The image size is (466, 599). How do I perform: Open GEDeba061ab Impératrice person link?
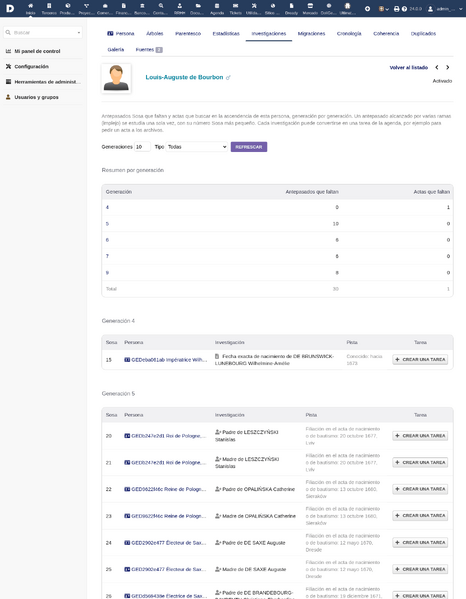click(x=165, y=360)
